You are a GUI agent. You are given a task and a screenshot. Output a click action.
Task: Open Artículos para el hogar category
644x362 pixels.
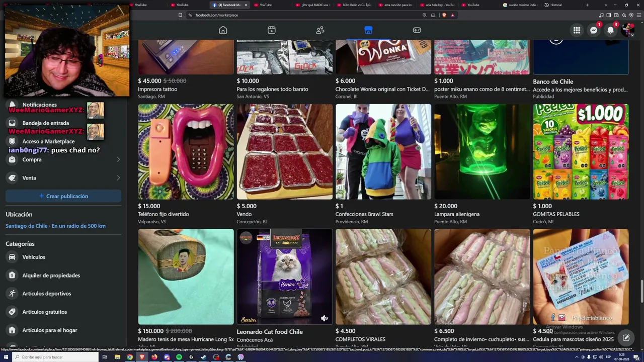point(63,330)
